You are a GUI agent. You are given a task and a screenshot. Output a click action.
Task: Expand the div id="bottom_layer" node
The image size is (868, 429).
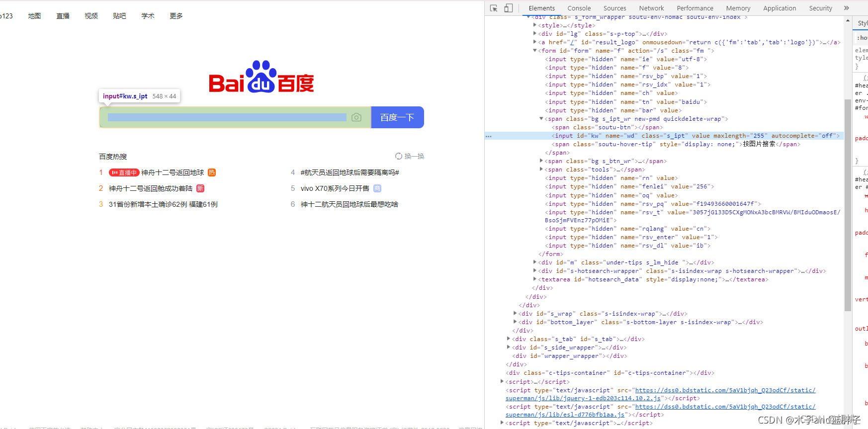(515, 322)
